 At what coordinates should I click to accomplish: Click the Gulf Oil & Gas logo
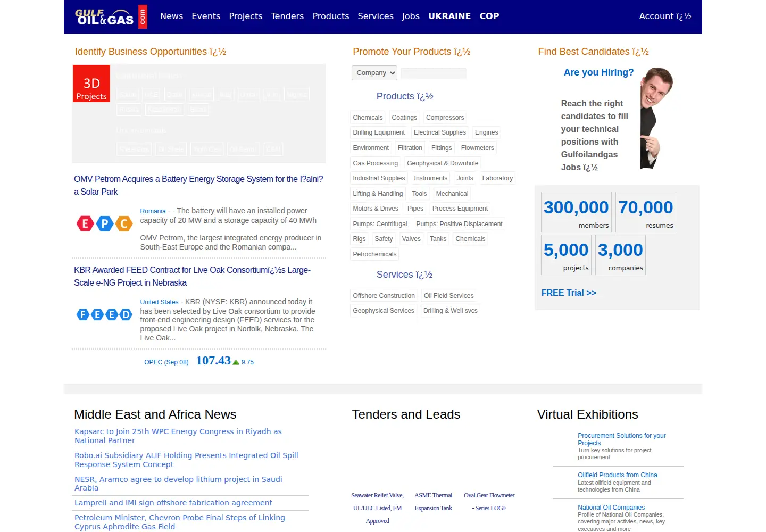(x=111, y=16)
